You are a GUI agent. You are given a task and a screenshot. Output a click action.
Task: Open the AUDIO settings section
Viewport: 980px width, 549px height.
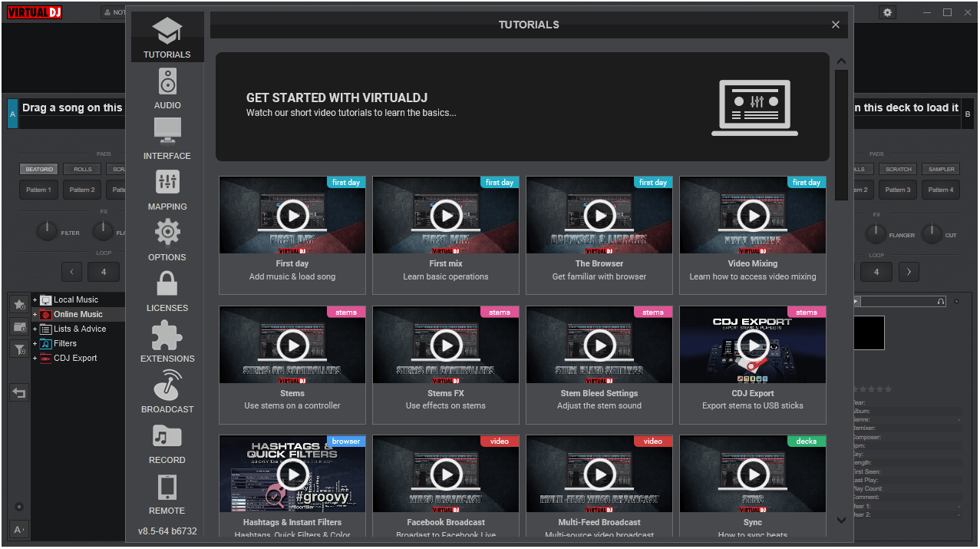pos(167,87)
